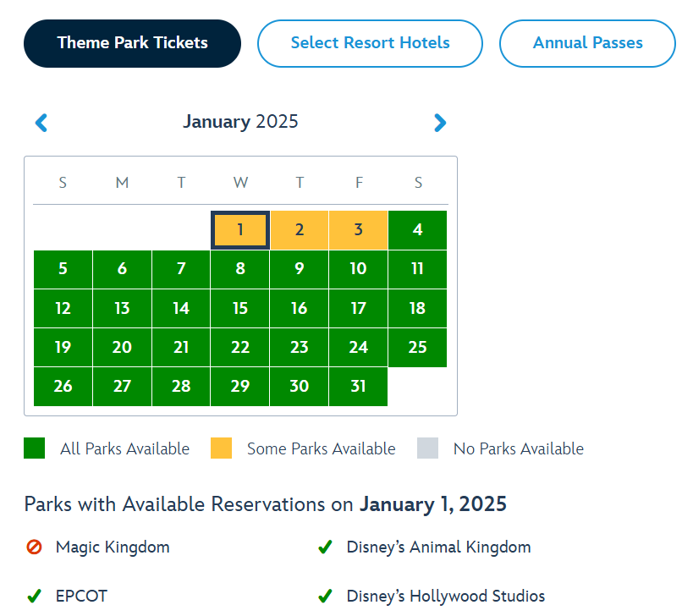
Task: Advance to next month with right chevron
Action: (x=440, y=123)
